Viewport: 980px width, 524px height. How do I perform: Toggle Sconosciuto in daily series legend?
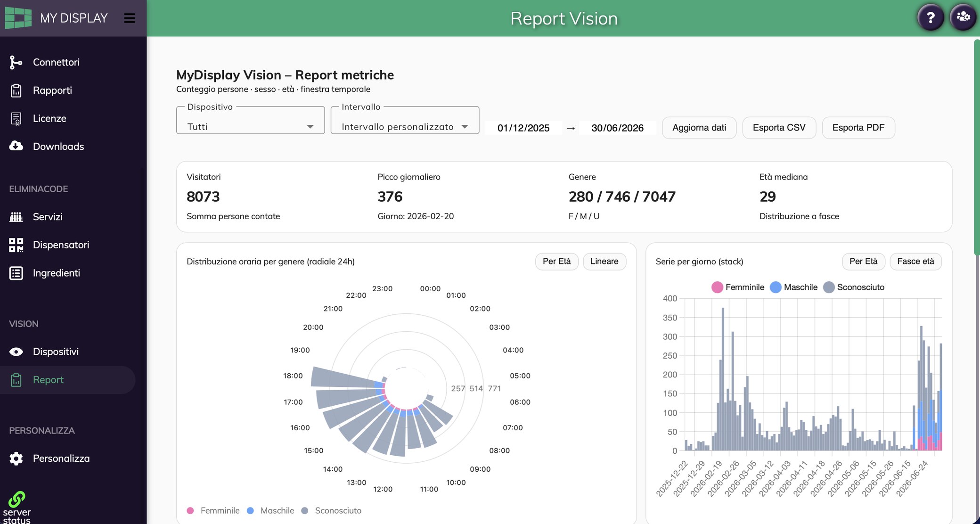click(854, 287)
